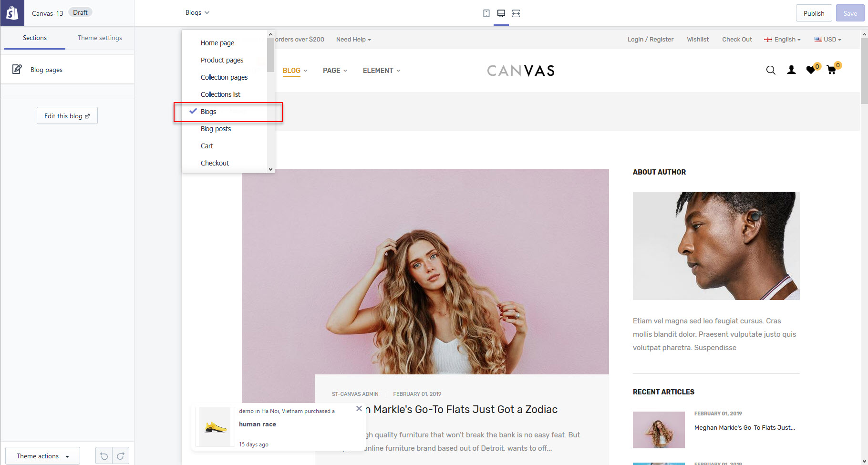Switch to the Theme settings tab

pos(100,38)
